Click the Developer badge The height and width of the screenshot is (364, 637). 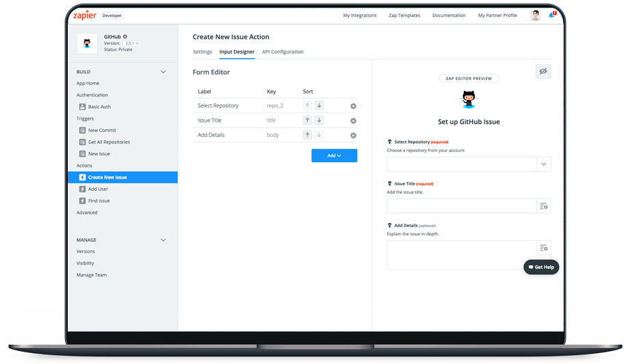pos(112,16)
